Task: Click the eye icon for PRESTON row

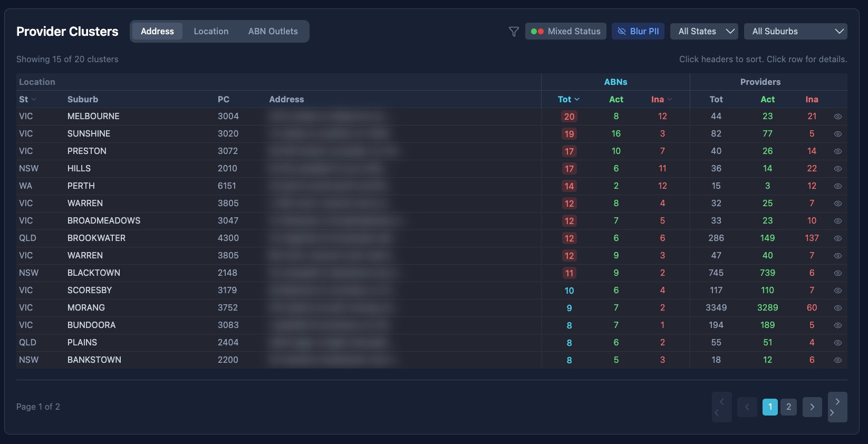Action: [838, 151]
